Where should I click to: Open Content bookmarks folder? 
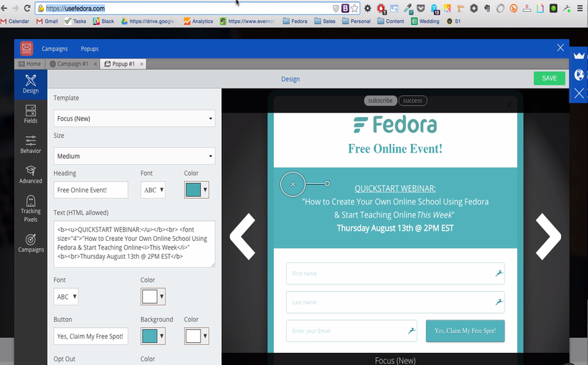391,21
